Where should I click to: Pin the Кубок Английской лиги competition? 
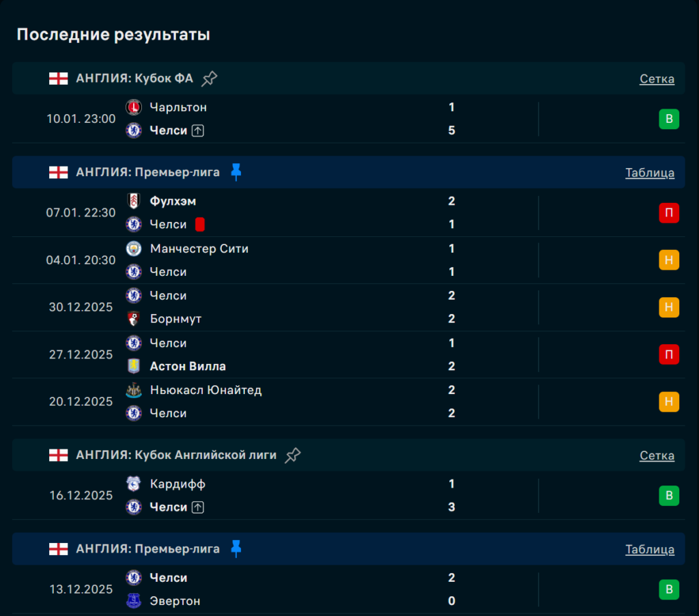[293, 455]
